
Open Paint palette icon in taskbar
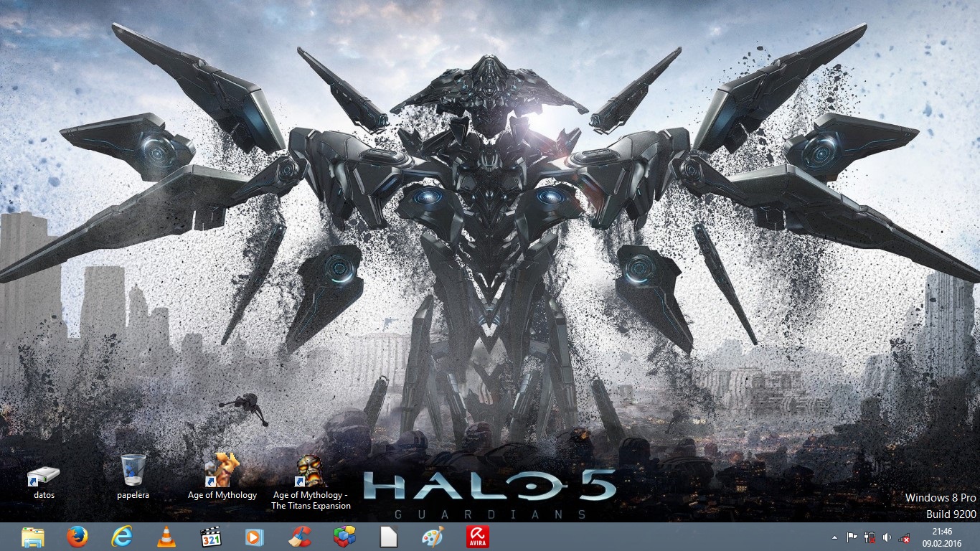coord(433,537)
